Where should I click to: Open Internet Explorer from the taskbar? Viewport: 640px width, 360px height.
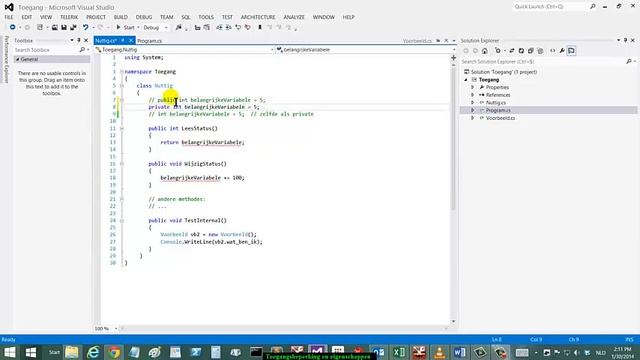(93, 352)
